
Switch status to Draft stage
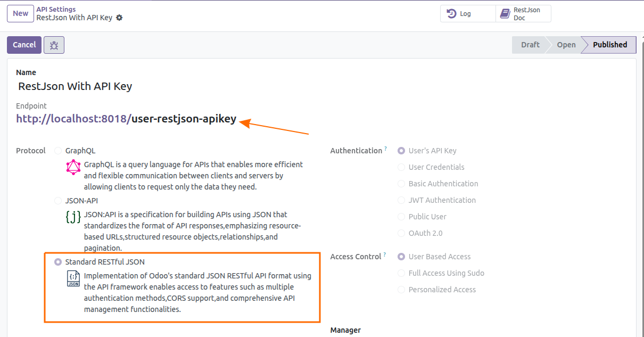pyautogui.click(x=530, y=45)
